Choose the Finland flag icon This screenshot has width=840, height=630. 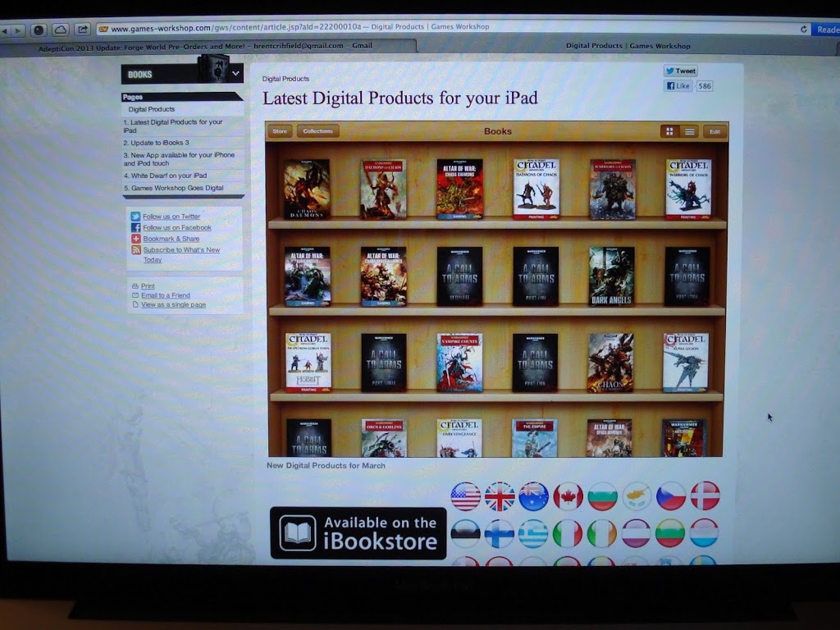pyautogui.click(x=500, y=533)
